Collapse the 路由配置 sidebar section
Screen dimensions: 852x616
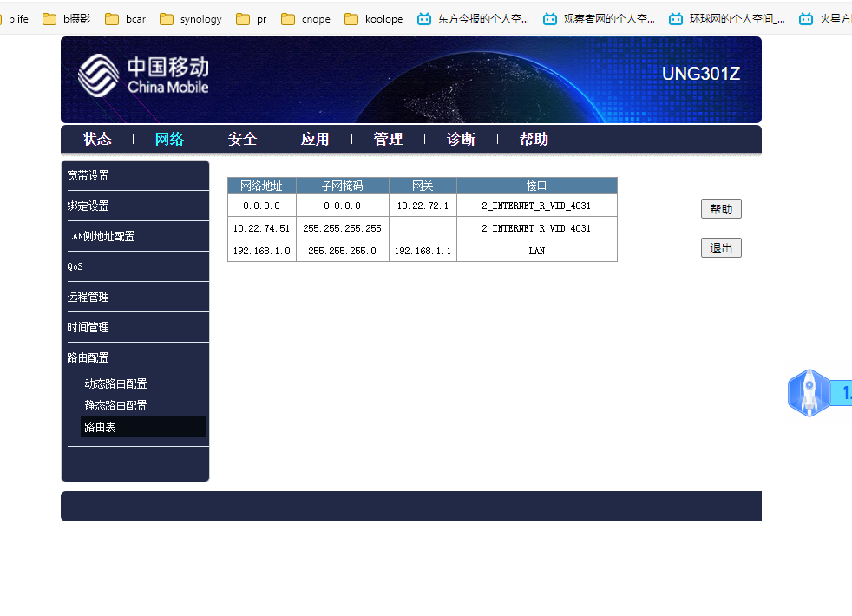coord(88,357)
